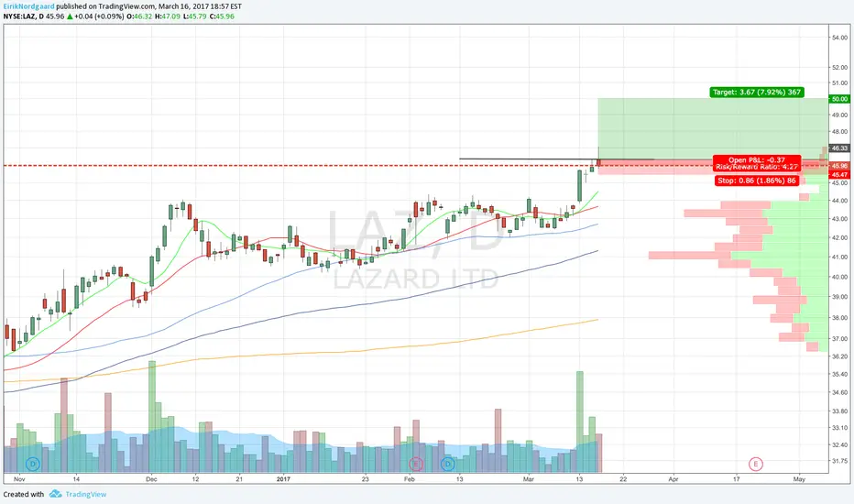Click the NYSE:LAZ symbol text

click(x=19, y=16)
